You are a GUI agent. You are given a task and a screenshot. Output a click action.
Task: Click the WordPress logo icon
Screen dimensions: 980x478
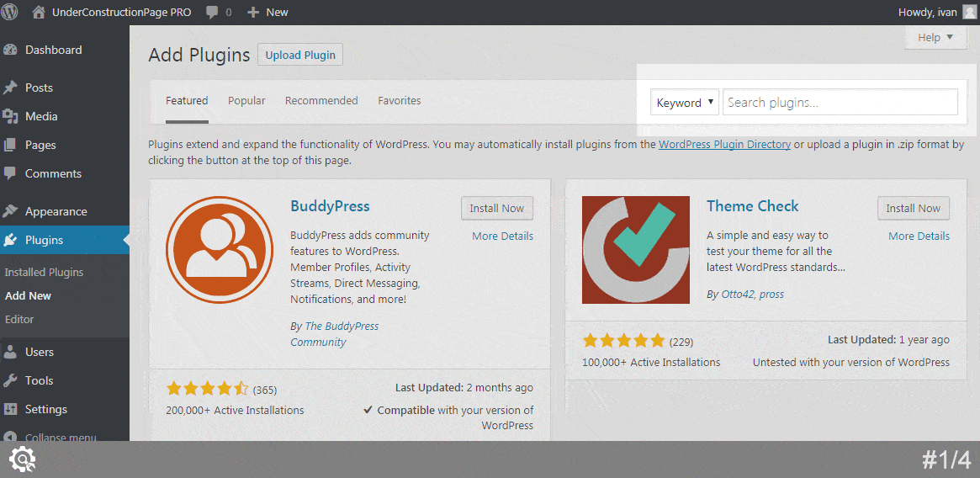pyautogui.click(x=10, y=12)
